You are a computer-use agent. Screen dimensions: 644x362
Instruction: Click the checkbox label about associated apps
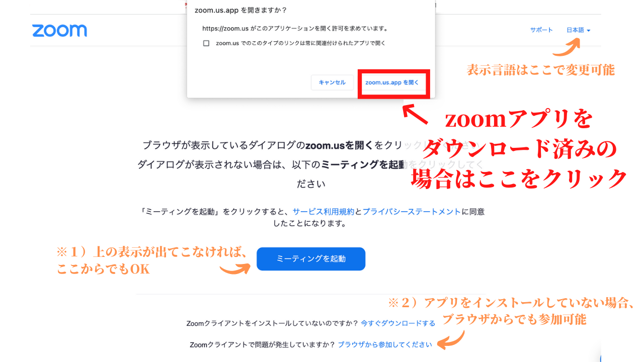coord(301,43)
